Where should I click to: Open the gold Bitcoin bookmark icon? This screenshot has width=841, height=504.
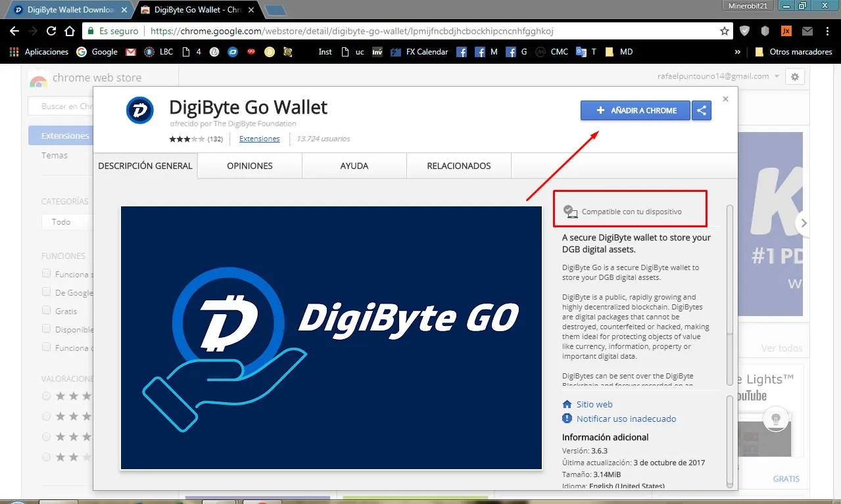(x=270, y=52)
